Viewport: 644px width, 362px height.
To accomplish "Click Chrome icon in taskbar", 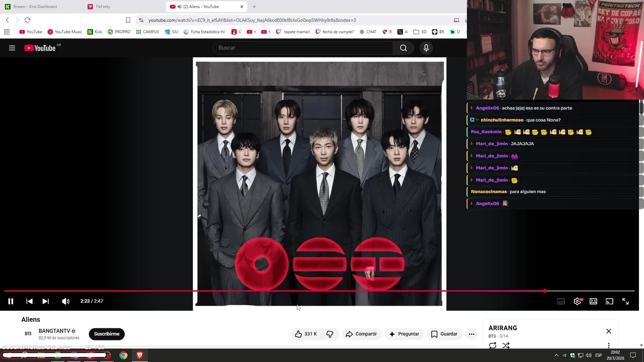I will 123,355.
